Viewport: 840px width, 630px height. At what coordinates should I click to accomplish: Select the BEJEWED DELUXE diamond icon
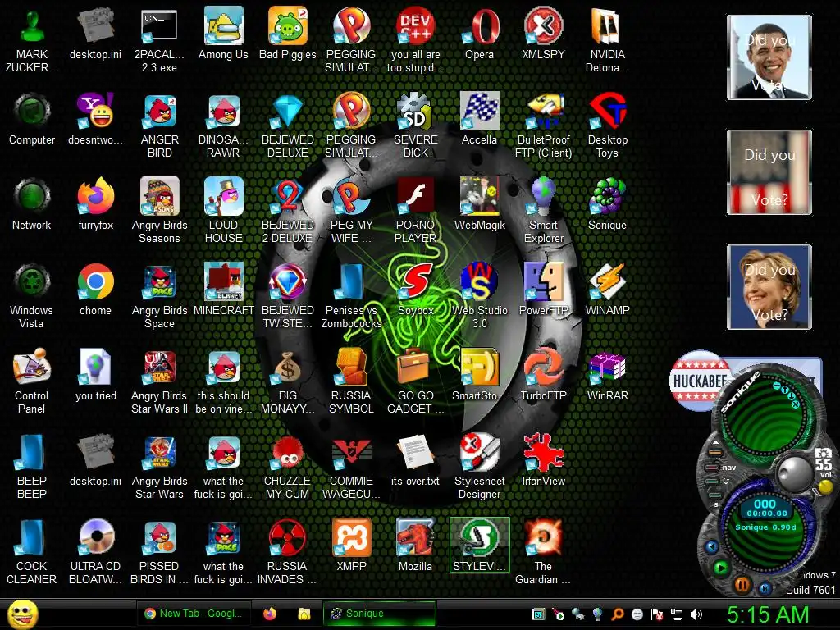point(288,126)
